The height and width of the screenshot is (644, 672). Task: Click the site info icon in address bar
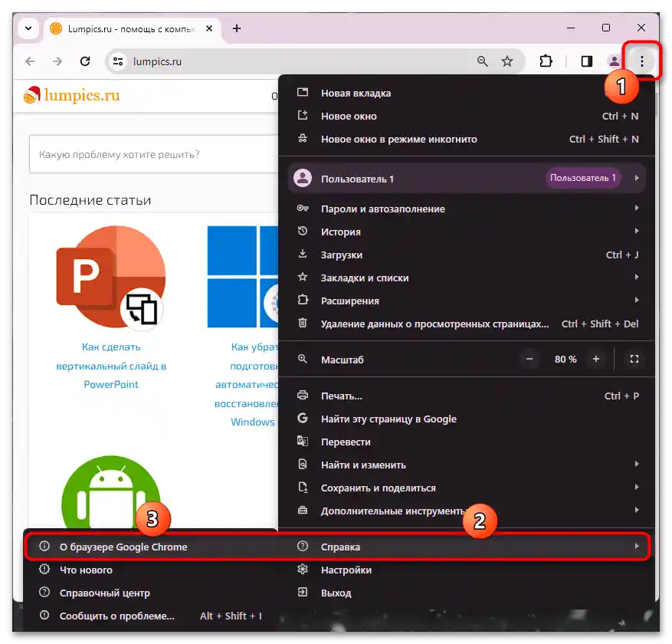click(x=117, y=61)
